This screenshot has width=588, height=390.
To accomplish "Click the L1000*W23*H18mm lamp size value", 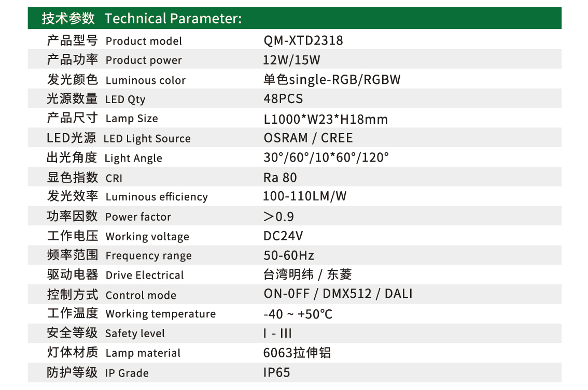I will point(326,119).
